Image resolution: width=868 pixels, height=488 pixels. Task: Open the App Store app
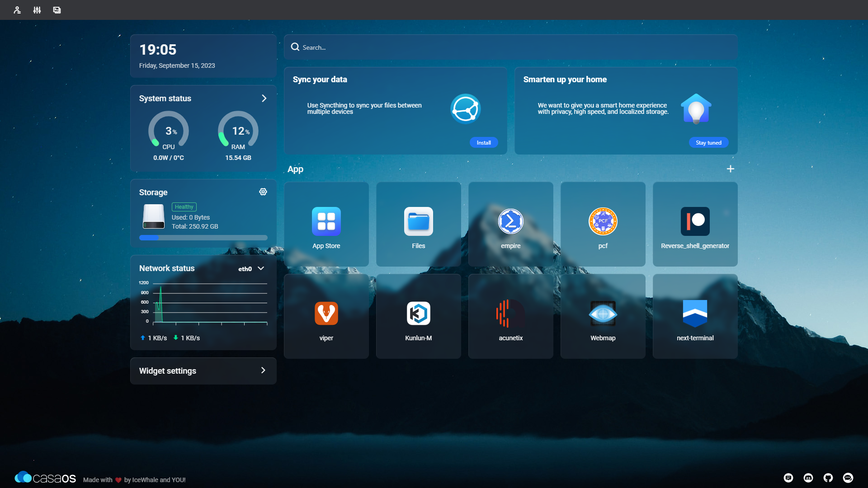pyautogui.click(x=326, y=221)
